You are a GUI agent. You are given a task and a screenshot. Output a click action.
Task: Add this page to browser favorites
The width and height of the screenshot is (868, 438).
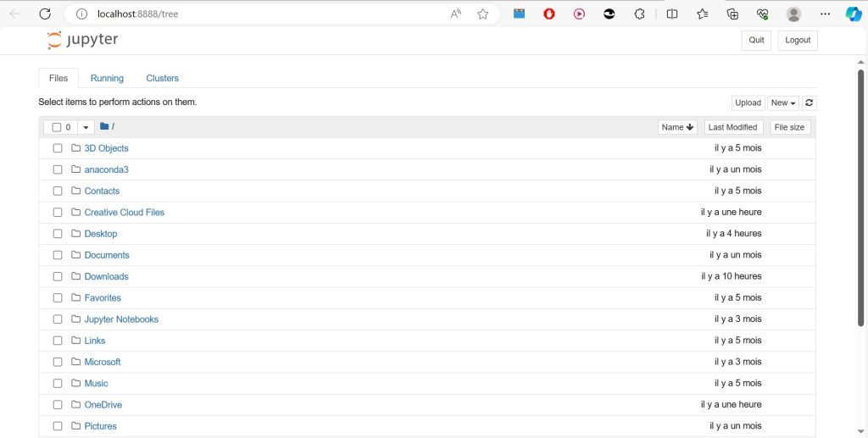pyautogui.click(x=482, y=14)
